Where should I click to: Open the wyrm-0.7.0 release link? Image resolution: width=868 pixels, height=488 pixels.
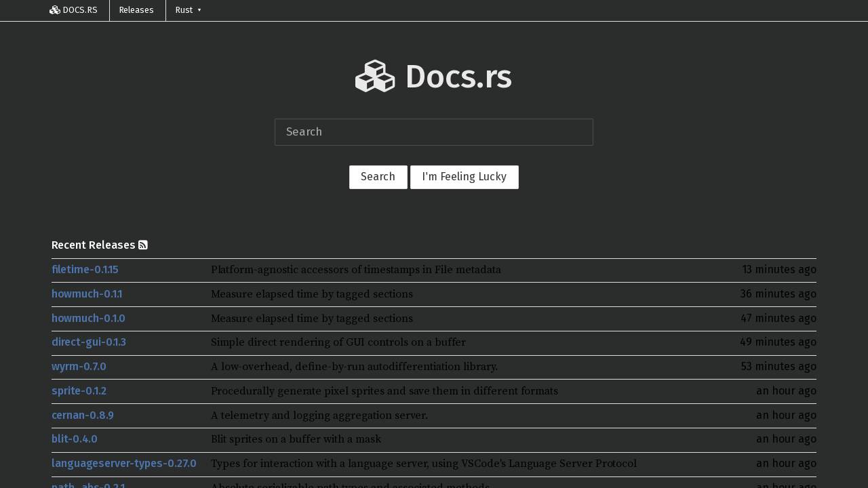79,367
